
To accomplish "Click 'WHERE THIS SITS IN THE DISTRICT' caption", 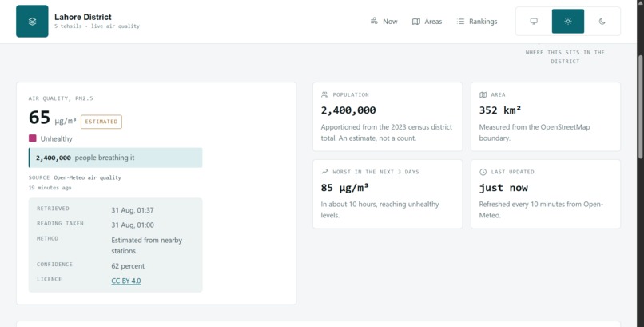I will click(x=565, y=57).
